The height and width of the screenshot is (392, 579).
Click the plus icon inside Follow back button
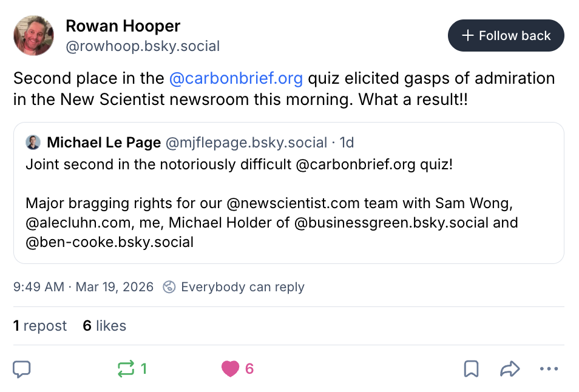click(467, 35)
